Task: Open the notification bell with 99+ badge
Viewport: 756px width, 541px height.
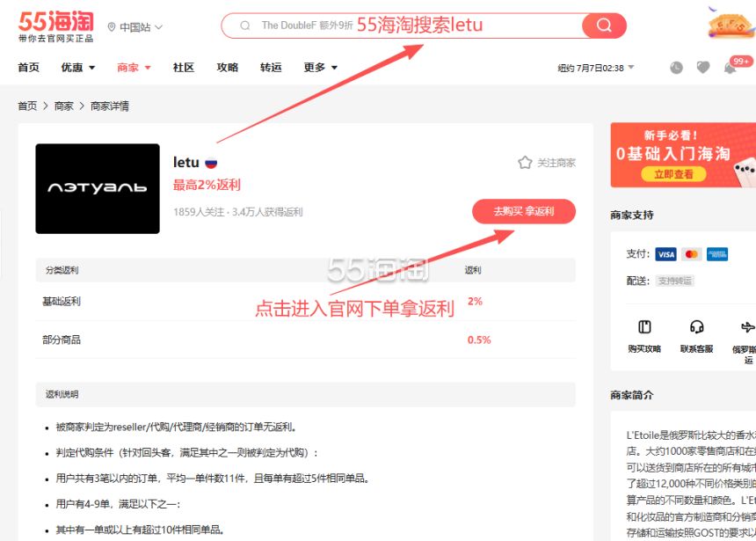Action: point(730,68)
